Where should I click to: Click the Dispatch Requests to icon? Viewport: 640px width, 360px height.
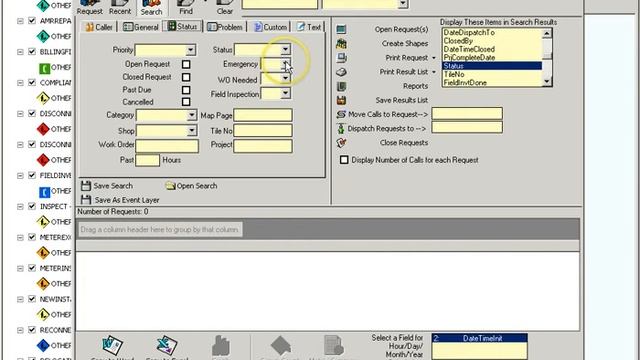coord(341,129)
